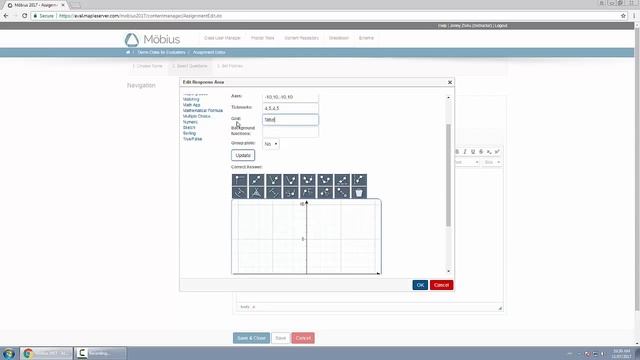Apply italic in the background text editor
The image size is (640, 360).
click(465, 151)
